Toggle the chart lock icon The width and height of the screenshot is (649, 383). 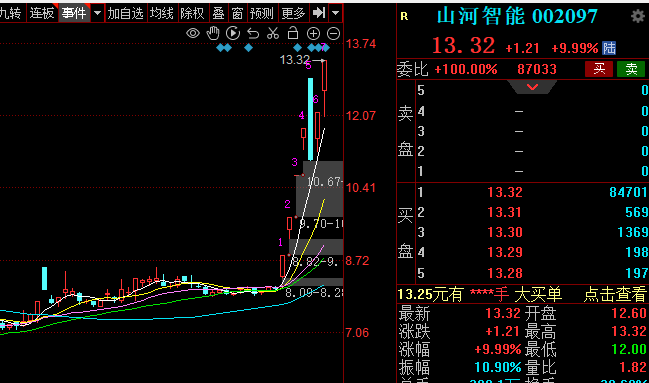click(293, 33)
